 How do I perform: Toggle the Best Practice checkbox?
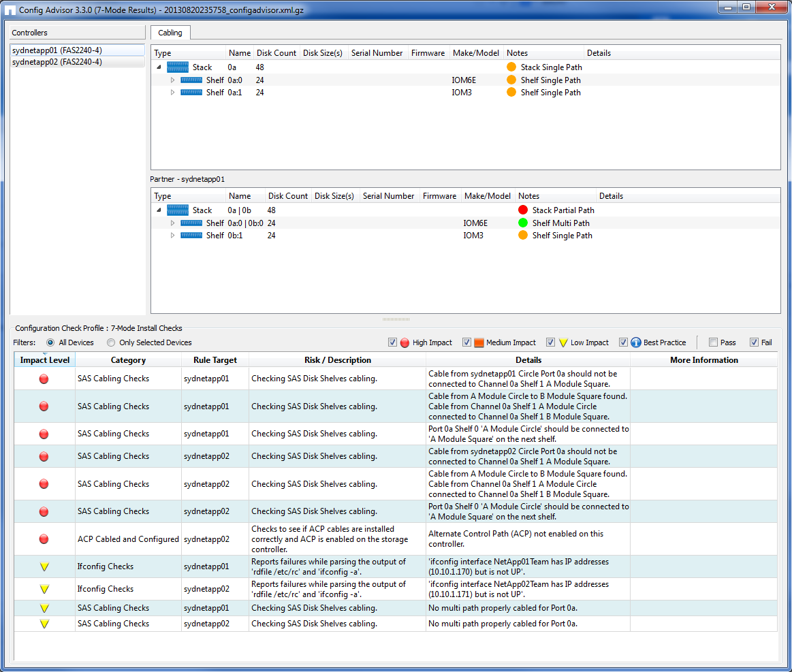[623, 342]
